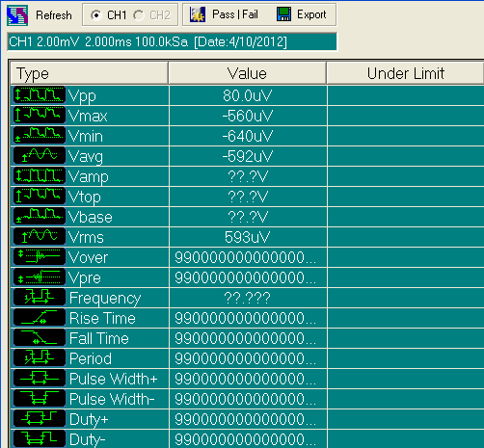The height and width of the screenshot is (448, 484).
Task: Click the 593uV Vrms value
Action: point(247,237)
